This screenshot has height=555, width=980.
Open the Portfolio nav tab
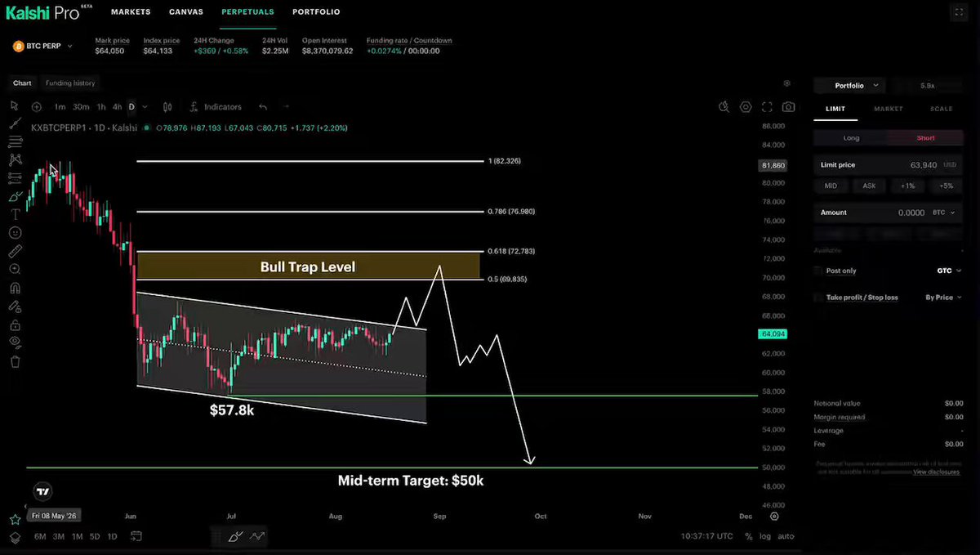click(315, 12)
